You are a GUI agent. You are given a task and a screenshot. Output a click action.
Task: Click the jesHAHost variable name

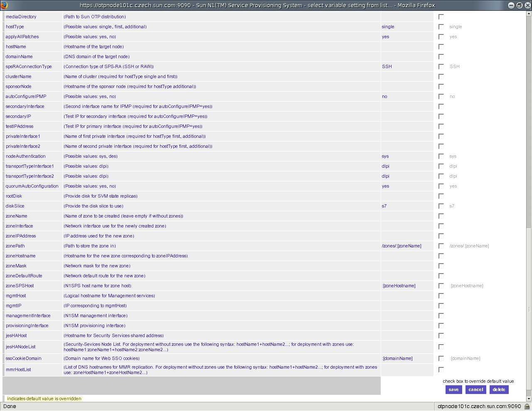pyautogui.click(x=16, y=335)
